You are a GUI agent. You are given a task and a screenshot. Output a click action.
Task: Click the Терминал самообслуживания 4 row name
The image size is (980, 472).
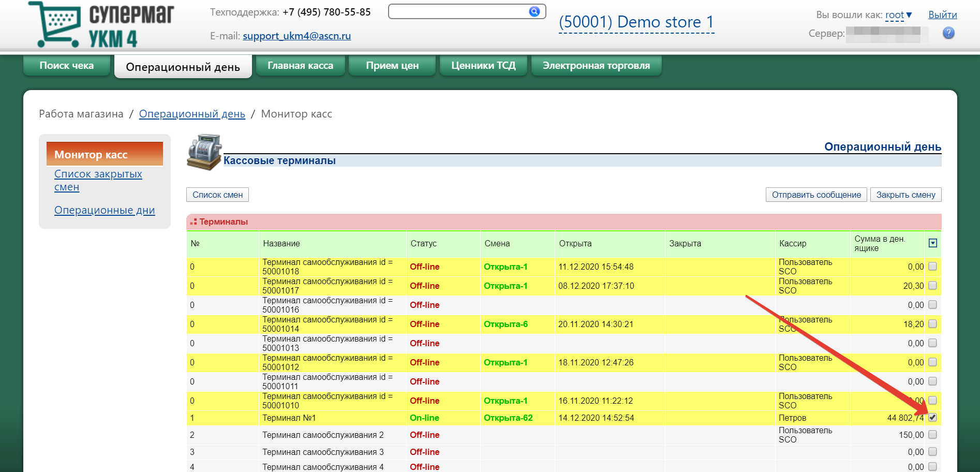[x=323, y=467]
